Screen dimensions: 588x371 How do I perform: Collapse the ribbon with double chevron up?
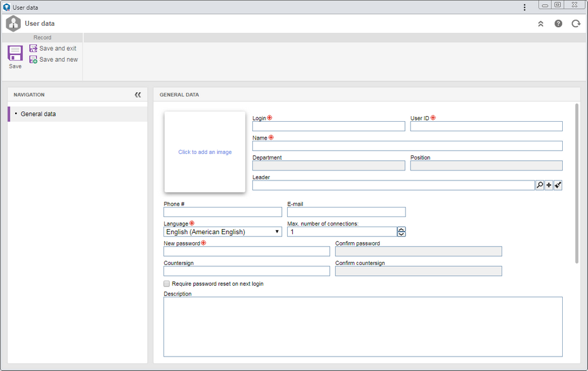541,23
